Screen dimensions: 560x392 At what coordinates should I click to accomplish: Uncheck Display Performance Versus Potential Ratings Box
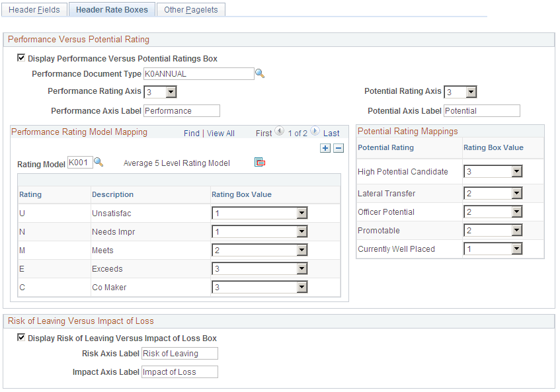point(20,58)
